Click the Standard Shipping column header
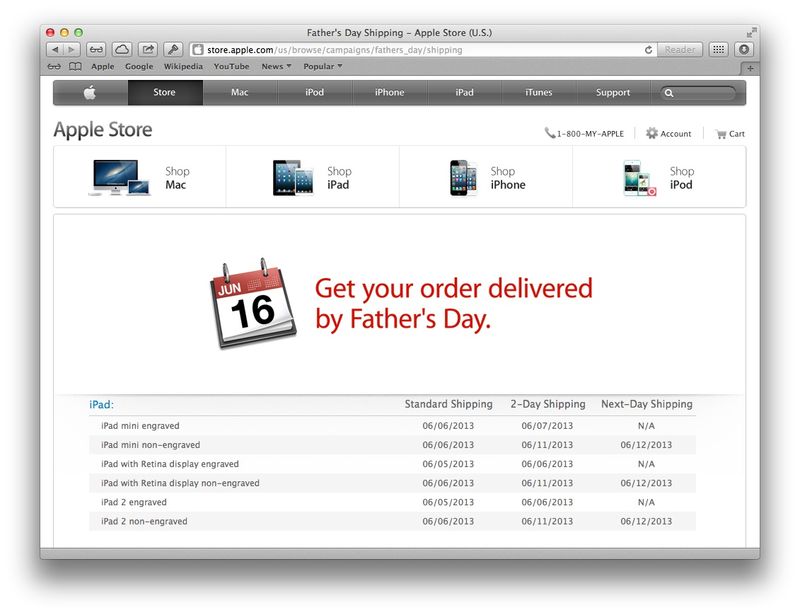The height and width of the screenshot is (615, 800). click(x=448, y=404)
